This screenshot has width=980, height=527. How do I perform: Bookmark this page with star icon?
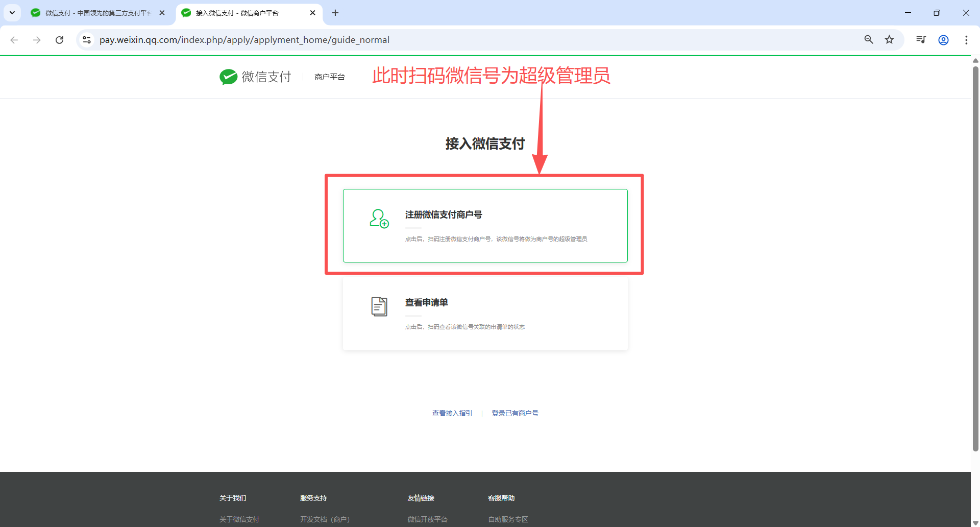[x=889, y=40]
